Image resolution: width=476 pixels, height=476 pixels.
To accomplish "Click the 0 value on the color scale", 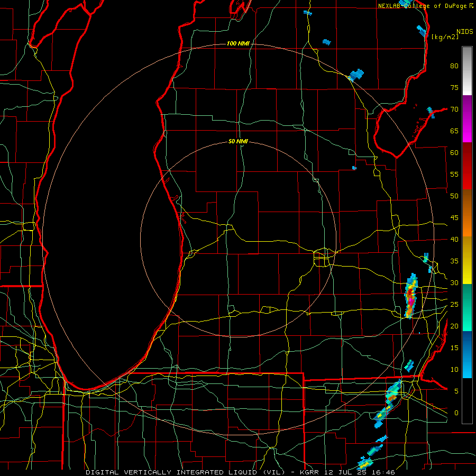I will click(x=456, y=413).
